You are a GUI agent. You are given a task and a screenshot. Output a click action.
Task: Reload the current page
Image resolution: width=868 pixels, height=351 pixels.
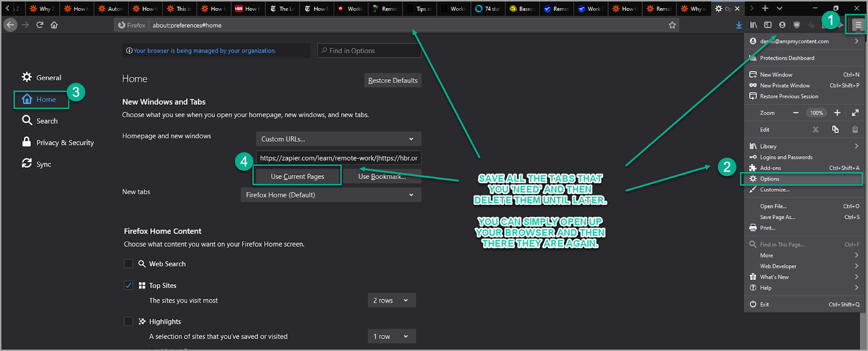pyautogui.click(x=40, y=25)
